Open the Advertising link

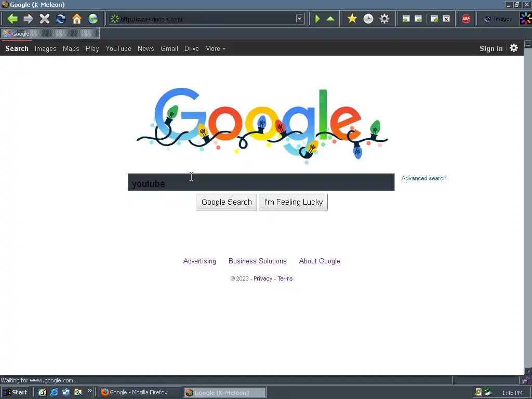pyautogui.click(x=199, y=261)
